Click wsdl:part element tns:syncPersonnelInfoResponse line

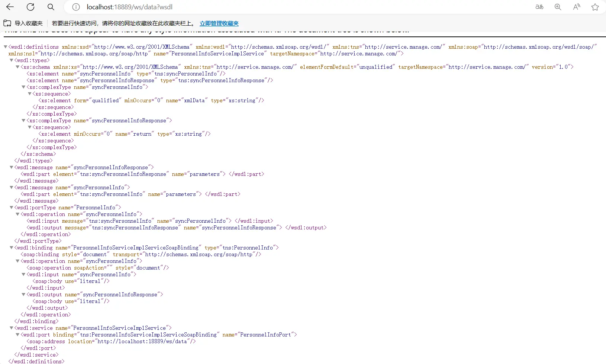(x=142, y=174)
